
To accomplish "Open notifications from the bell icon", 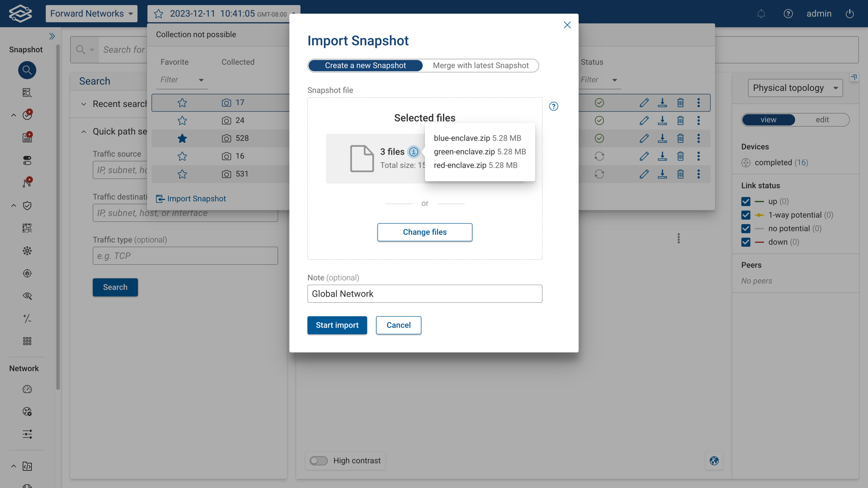I will 761,14.
